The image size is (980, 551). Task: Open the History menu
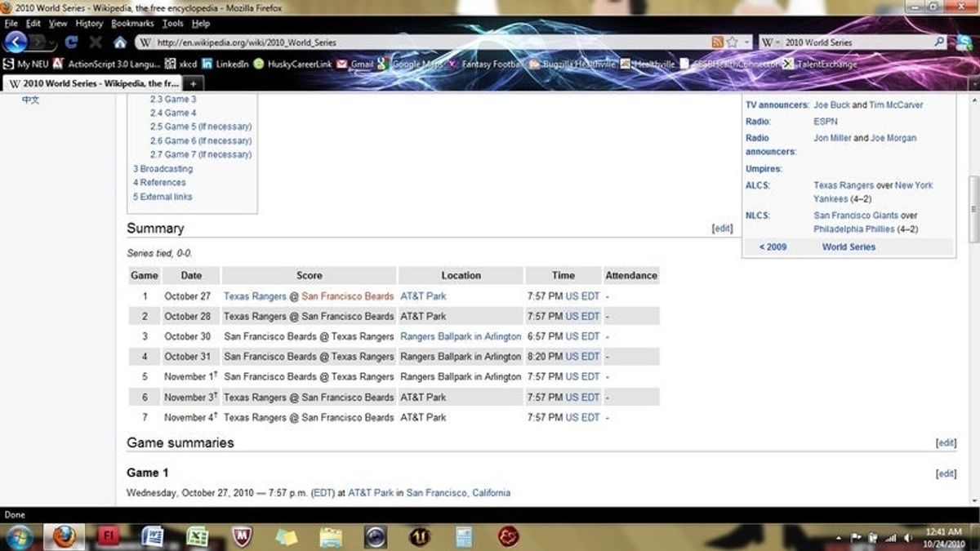click(x=89, y=24)
